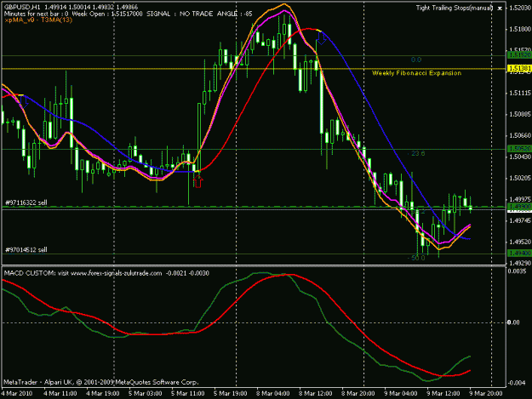Screen dimensions: 532x399
Task: Click the 0.0035 MACD scale value
Action: pyautogui.click(x=515, y=271)
